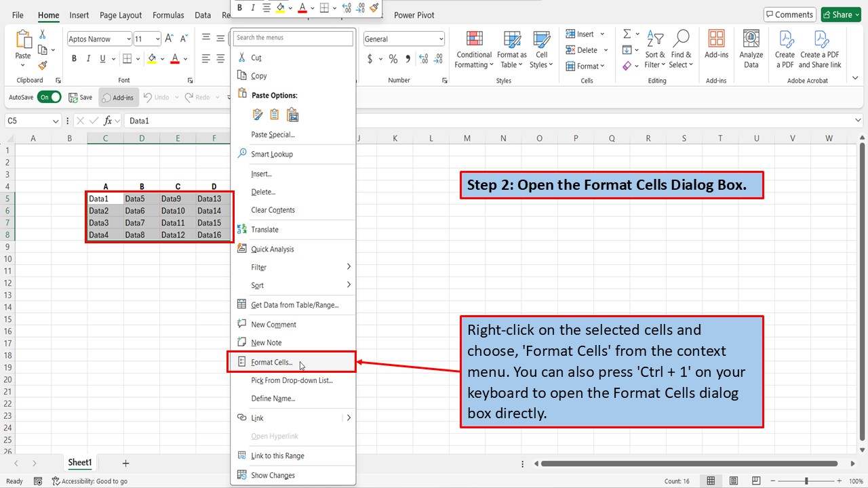This screenshot has height=488, width=868.
Task: Choose Format Cells from the context menu
Action: [x=271, y=361]
